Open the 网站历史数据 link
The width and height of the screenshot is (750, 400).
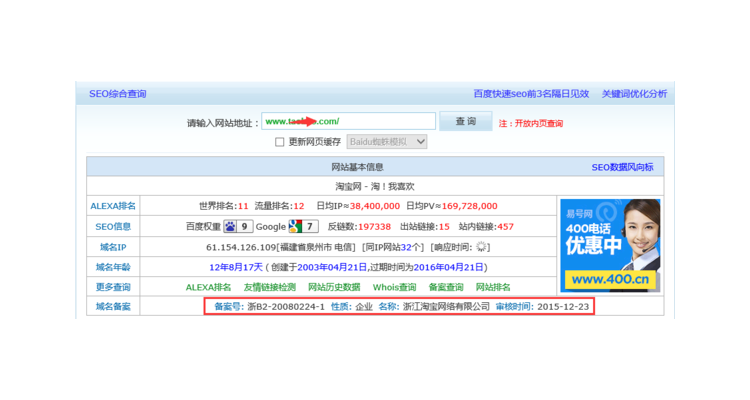pyautogui.click(x=334, y=287)
